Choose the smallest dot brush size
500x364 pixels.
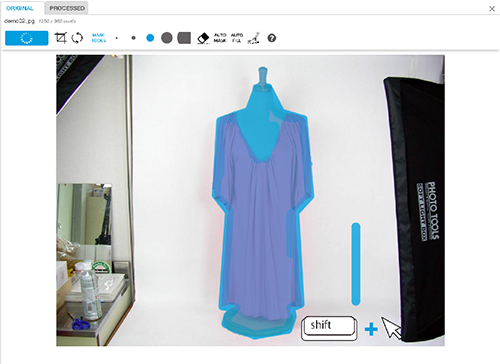pos(116,38)
